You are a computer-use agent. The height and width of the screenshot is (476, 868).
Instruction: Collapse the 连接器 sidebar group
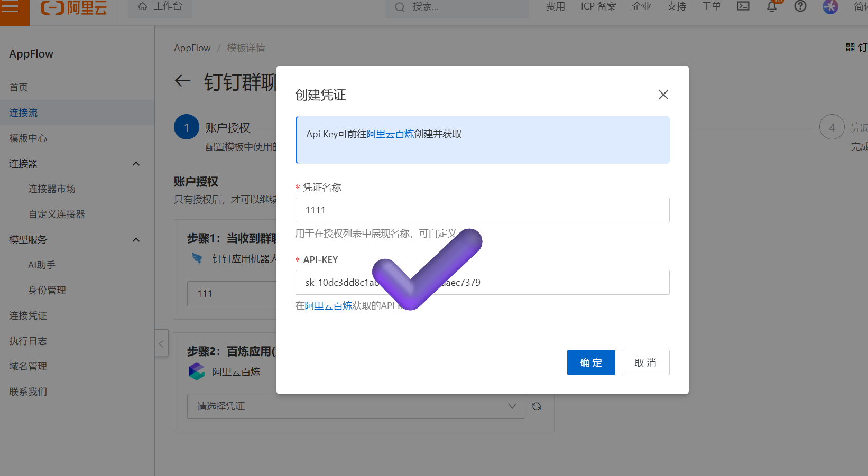coord(136,164)
